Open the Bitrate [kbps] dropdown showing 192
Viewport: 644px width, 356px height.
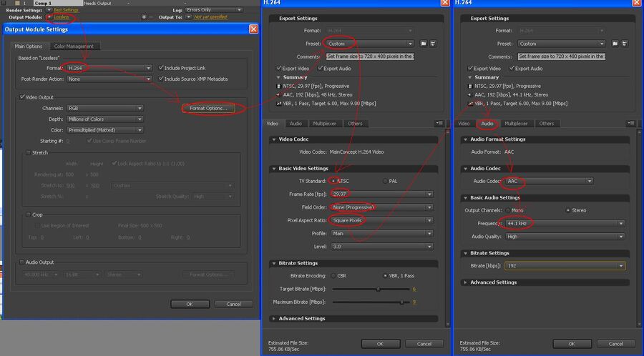pyautogui.click(x=565, y=266)
